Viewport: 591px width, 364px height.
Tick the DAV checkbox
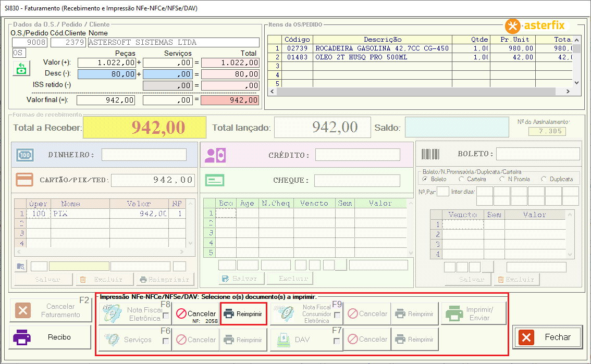(337, 341)
